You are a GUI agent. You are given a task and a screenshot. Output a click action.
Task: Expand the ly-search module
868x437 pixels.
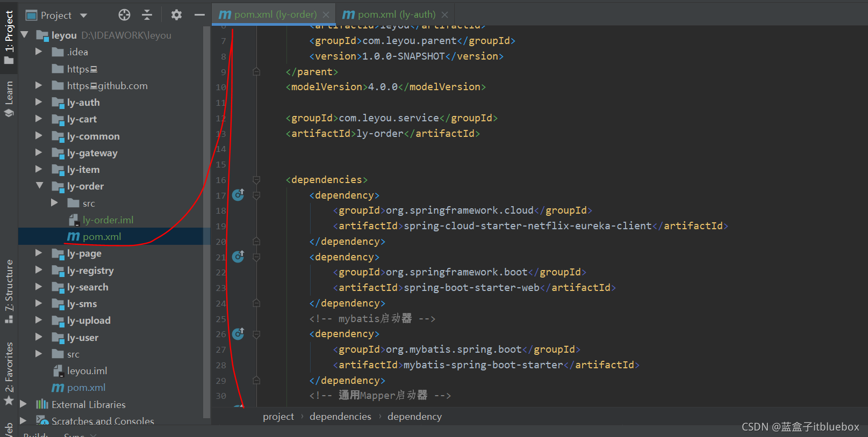[39, 287]
